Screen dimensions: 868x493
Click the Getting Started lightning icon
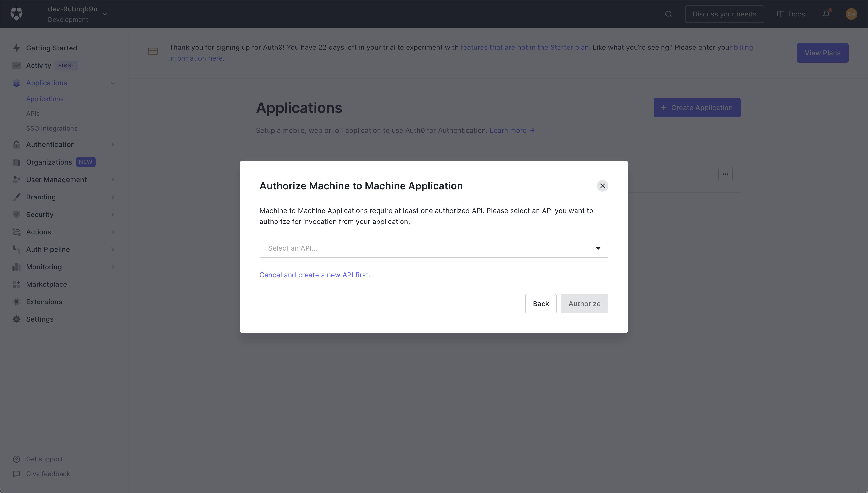[x=16, y=48]
